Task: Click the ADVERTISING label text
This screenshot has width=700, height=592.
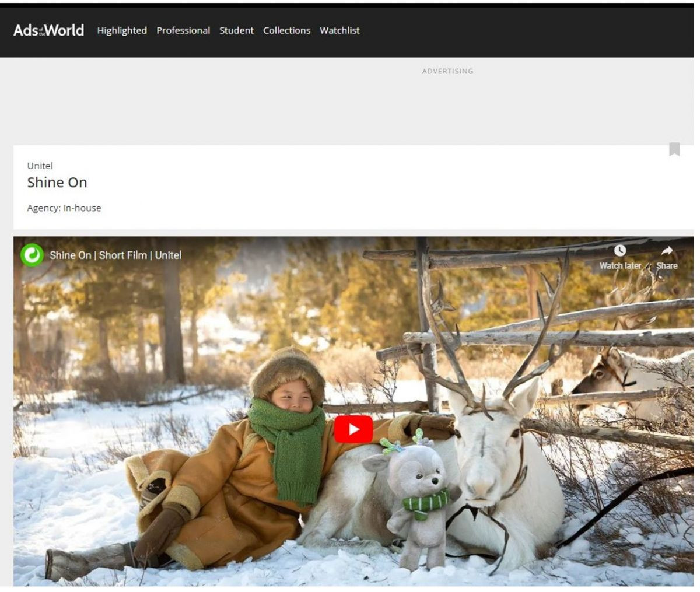Action: pos(448,71)
